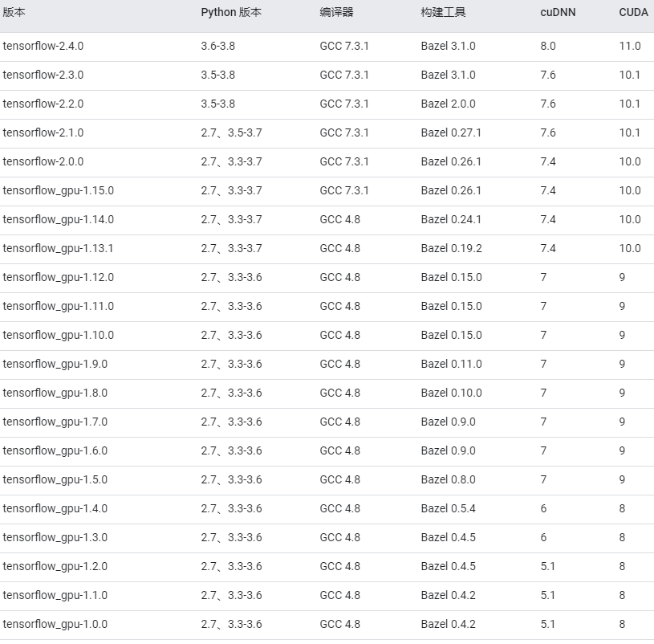
Task: Select the tensorflow_gpu-1.14.0 version cell
Action: [x=59, y=219]
